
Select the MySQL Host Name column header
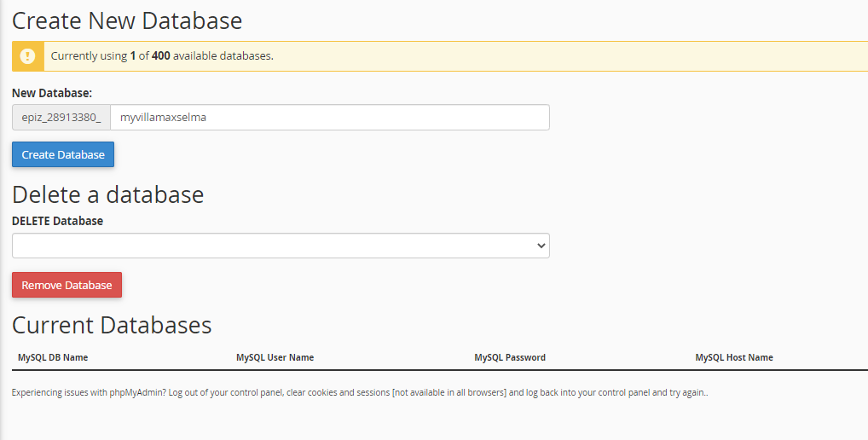click(x=734, y=357)
